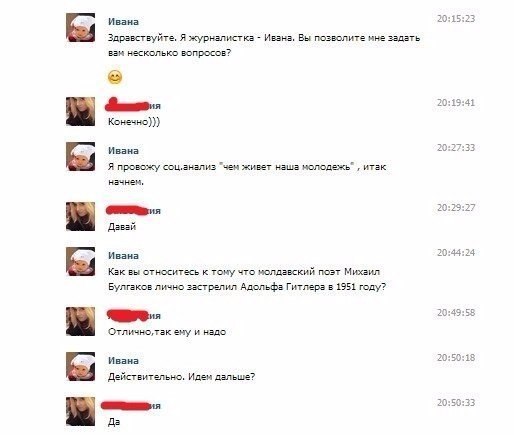The image size is (514, 435).
Task: Click Ивана name above "Я провожу соц.анализ"
Action: pos(123,151)
